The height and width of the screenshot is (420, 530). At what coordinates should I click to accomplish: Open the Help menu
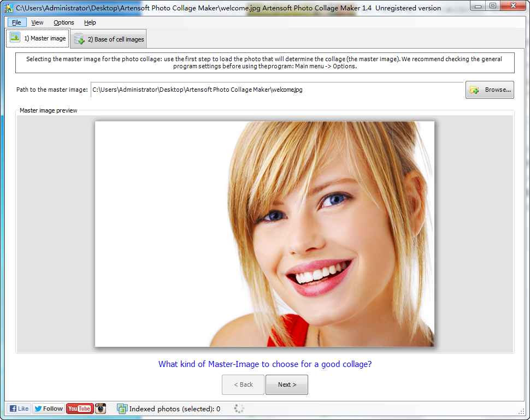click(x=90, y=22)
